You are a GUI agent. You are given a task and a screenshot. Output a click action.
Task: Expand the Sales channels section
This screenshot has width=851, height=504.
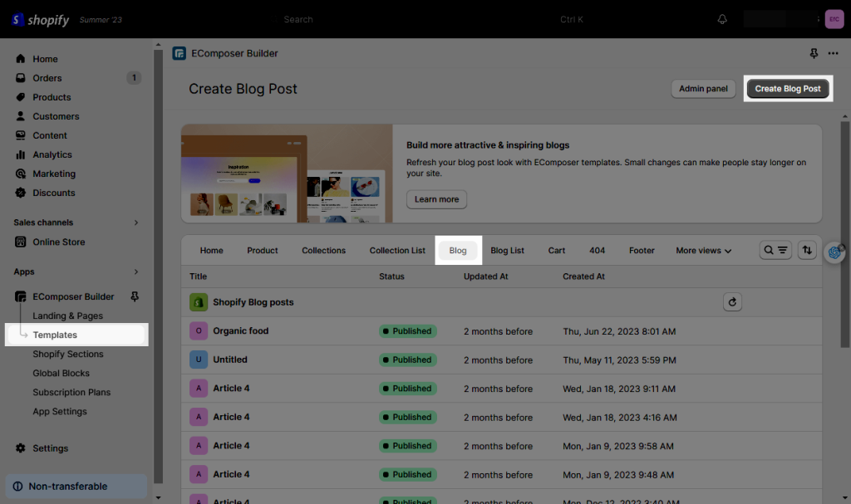pos(135,223)
